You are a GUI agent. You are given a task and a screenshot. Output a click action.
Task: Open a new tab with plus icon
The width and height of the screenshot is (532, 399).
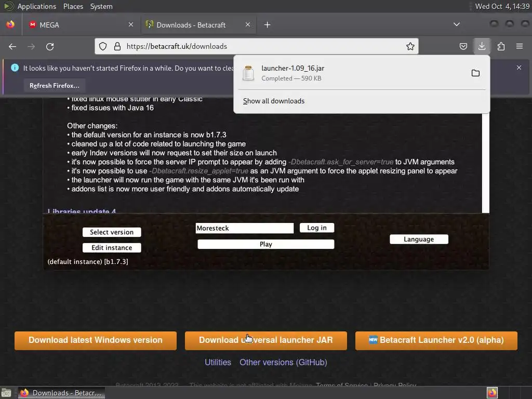268,25
